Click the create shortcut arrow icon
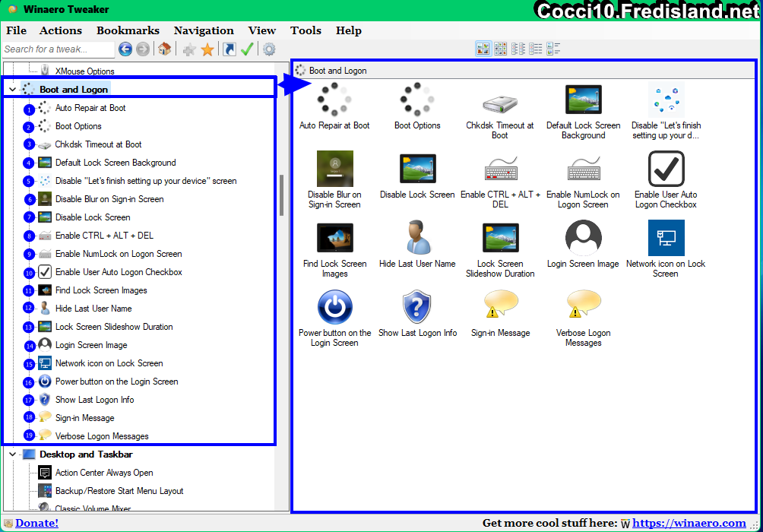The width and height of the screenshot is (763, 532). 230,49
